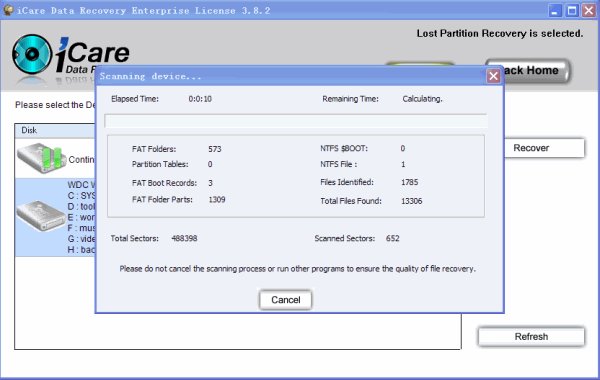The image size is (600, 380).
Task: Maximize the iCare Data Recovery window
Action: click(572, 10)
